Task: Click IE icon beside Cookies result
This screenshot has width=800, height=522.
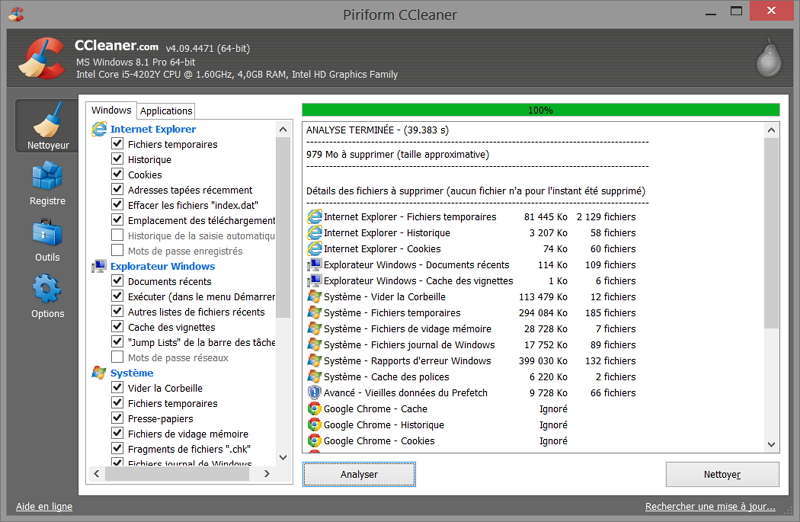Action: click(x=314, y=249)
